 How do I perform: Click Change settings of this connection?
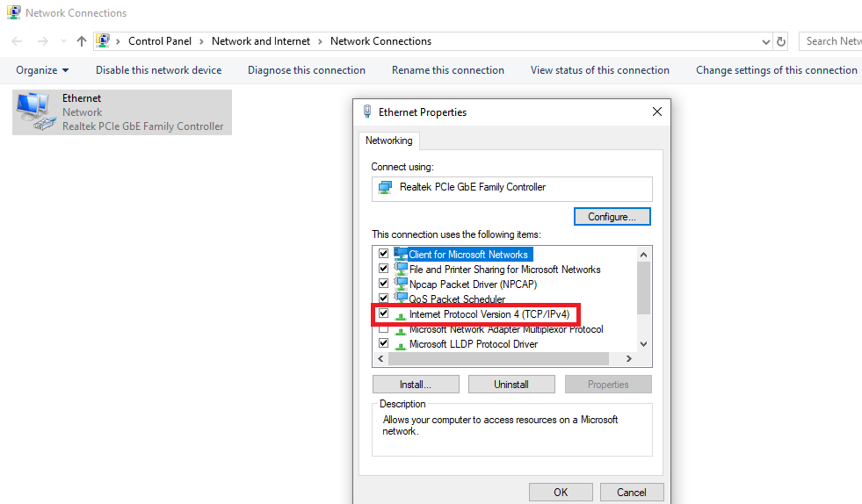point(776,70)
